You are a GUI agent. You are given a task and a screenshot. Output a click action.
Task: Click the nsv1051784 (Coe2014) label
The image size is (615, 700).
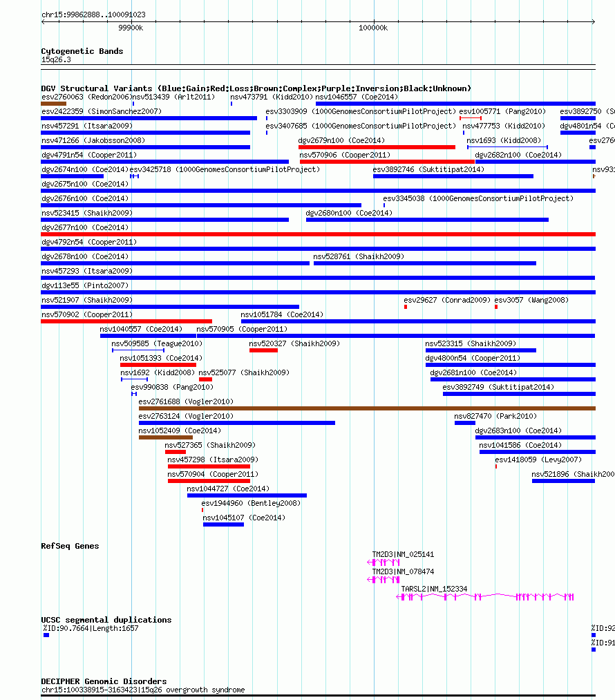click(x=282, y=314)
